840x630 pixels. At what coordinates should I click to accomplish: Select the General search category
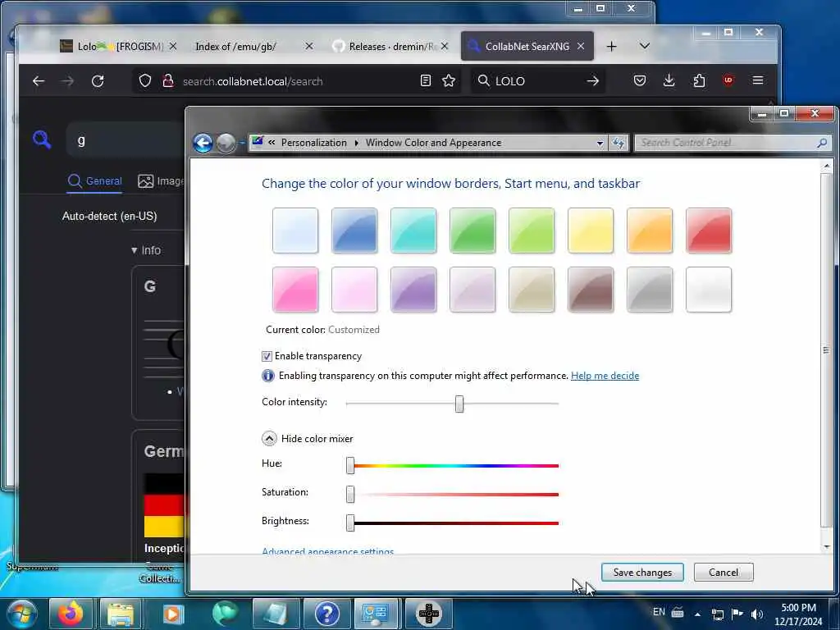(95, 181)
